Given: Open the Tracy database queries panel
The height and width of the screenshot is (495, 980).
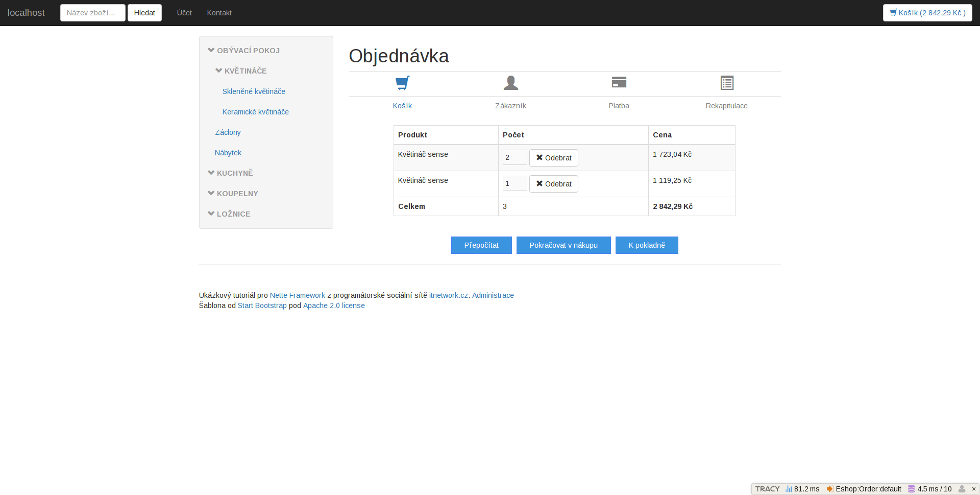Looking at the screenshot, I should pyautogui.click(x=929, y=489).
